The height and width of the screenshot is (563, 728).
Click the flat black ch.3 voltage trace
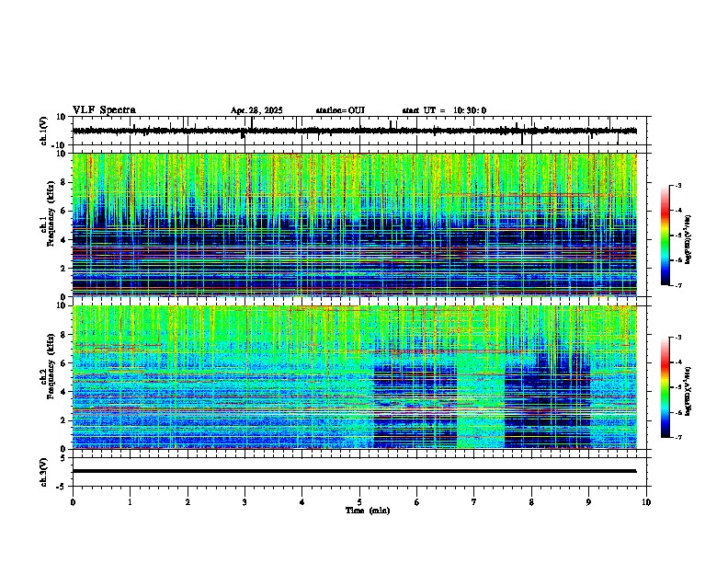(355, 471)
